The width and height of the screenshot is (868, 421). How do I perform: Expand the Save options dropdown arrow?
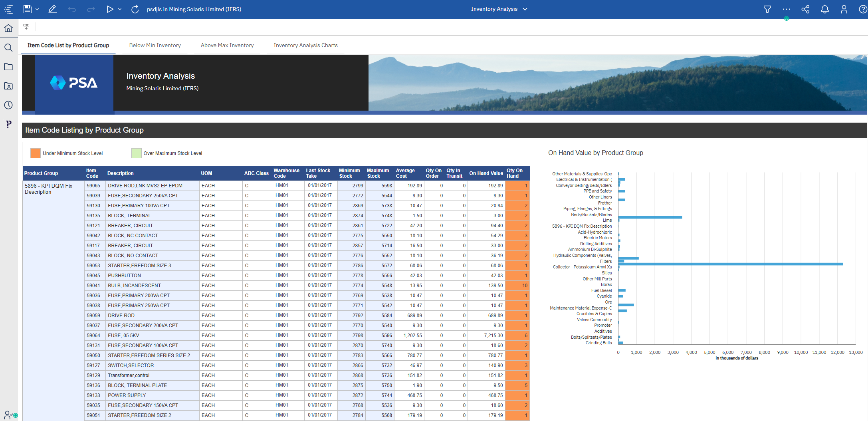coord(37,9)
